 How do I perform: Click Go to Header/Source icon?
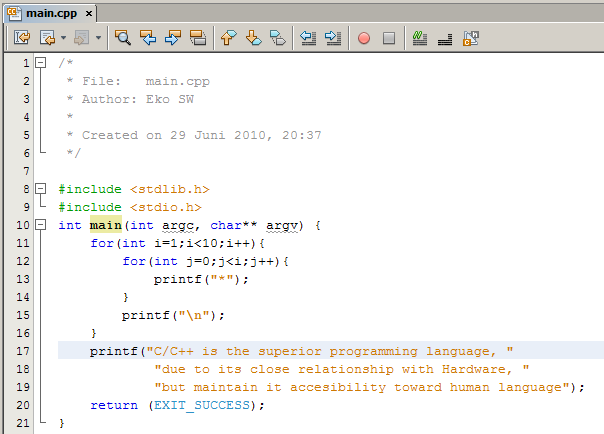471,38
